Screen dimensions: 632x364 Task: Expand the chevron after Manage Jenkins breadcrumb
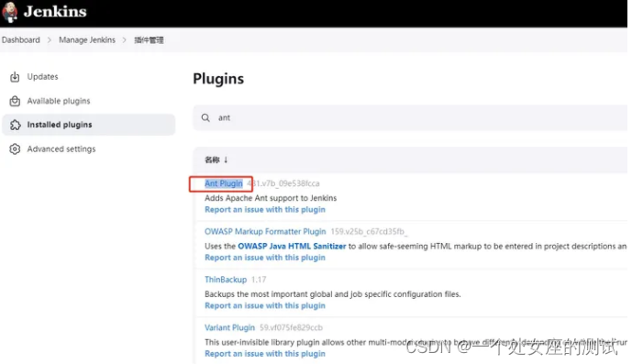coord(124,40)
